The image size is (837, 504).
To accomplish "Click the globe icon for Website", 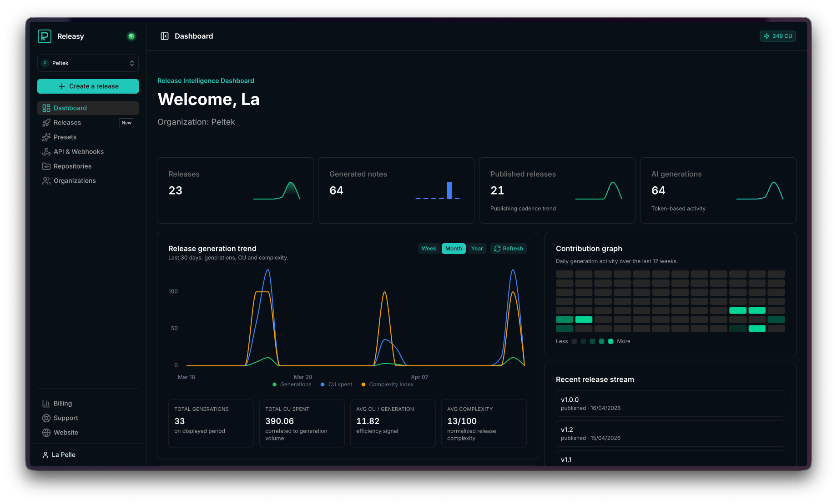I will (46, 433).
